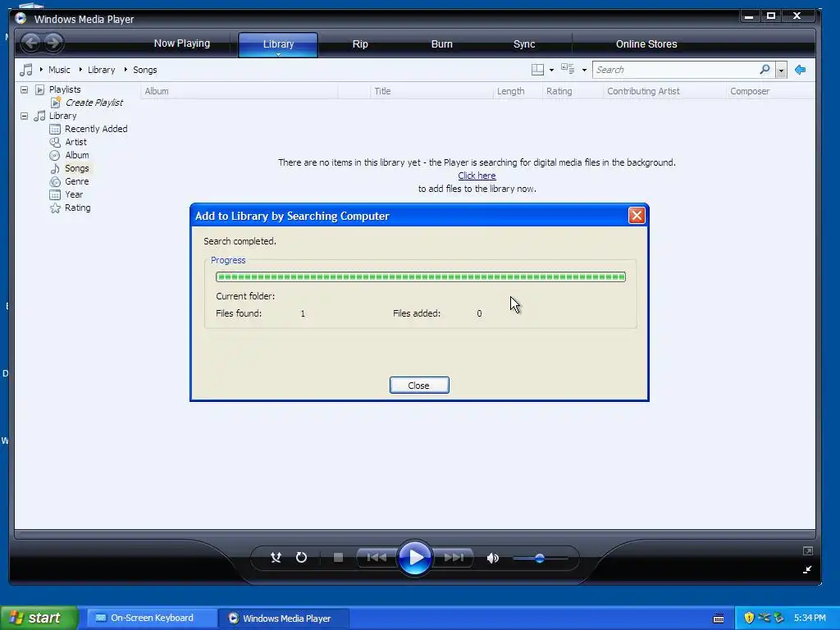Screen dimensions: 840x630
Task: Sort by Contributing Artist column header
Action: pos(664,91)
